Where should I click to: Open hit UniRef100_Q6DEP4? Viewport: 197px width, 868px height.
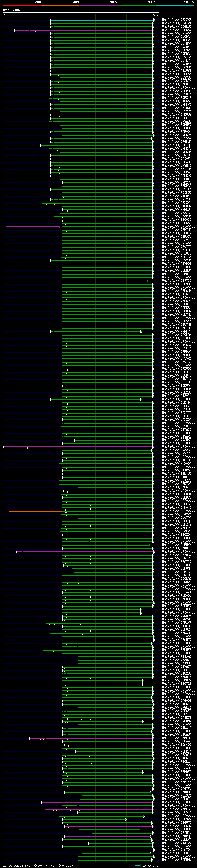pyautogui.click(x=177, y=528)
